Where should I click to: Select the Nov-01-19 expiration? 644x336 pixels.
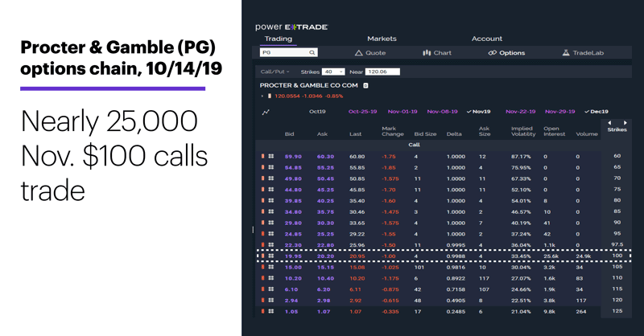pos(402,112)
